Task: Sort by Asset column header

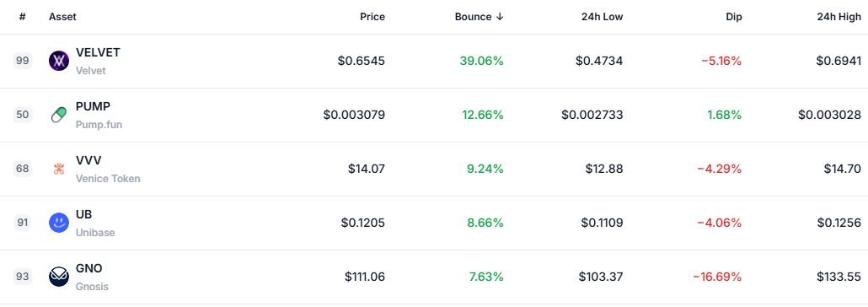Action: coord(62,17)
